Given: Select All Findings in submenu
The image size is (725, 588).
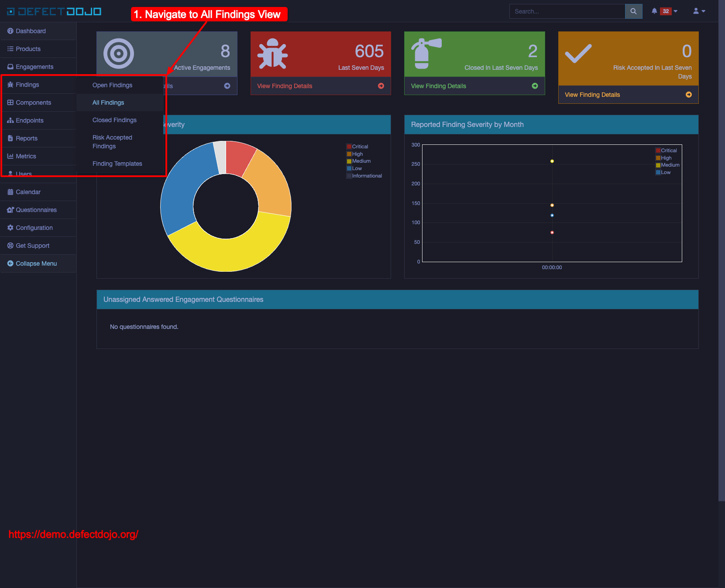Looking at the screenshot, I should [x=108, y=103].
